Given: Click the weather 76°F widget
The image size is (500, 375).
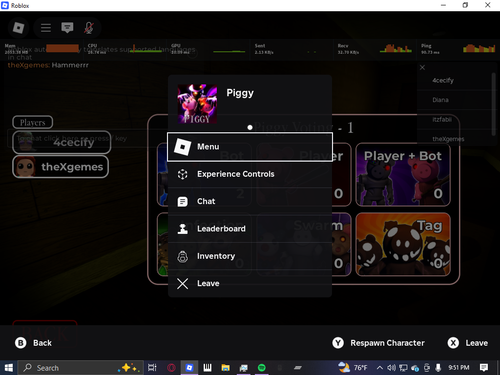Looking at the screenshot, I should tap(353, 367).
